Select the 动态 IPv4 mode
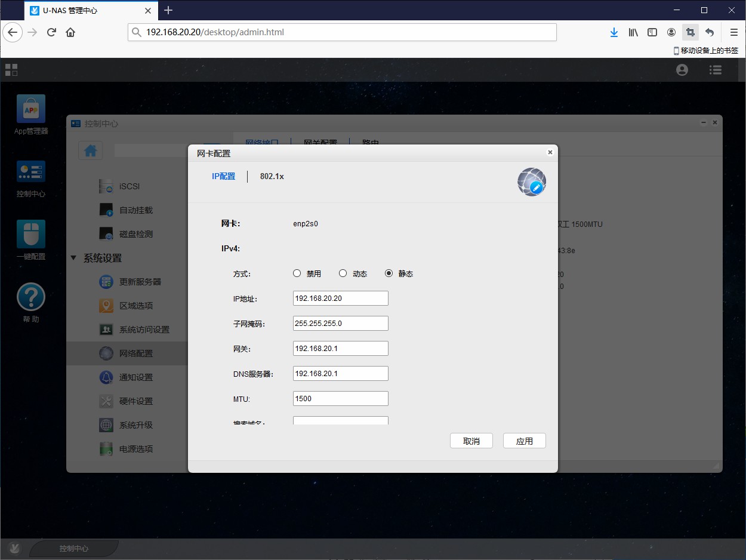 tap(343, 273)
